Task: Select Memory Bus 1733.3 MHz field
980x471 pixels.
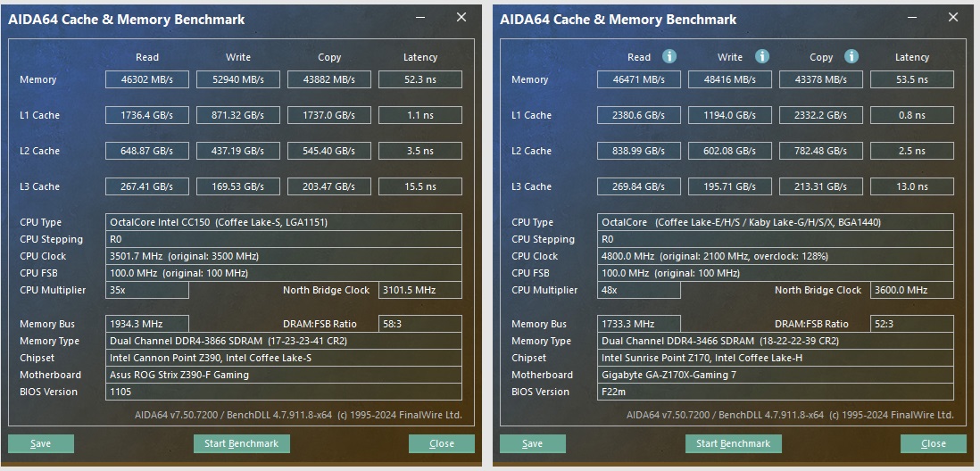Action: coord(639,324)
